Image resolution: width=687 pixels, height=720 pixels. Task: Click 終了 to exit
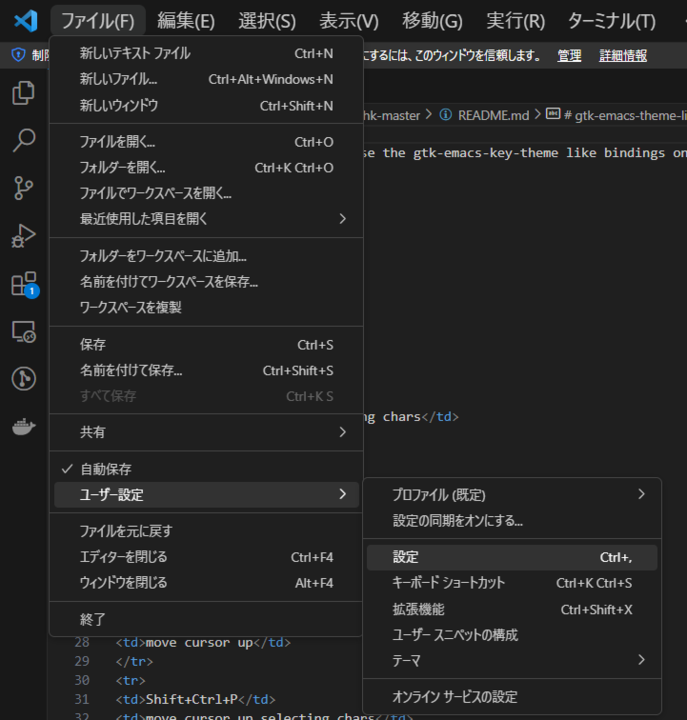coord(206,619)
